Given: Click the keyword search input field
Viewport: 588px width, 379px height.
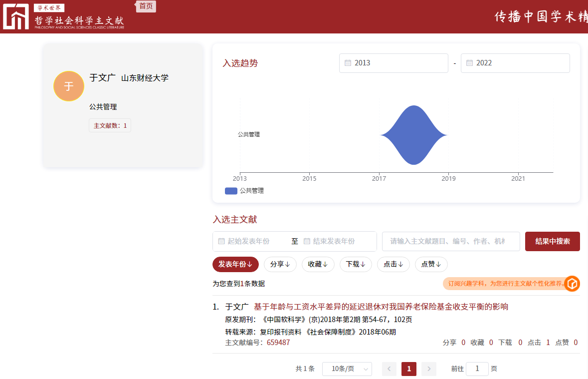Looking at the screenshot, I should click(450, 241).
